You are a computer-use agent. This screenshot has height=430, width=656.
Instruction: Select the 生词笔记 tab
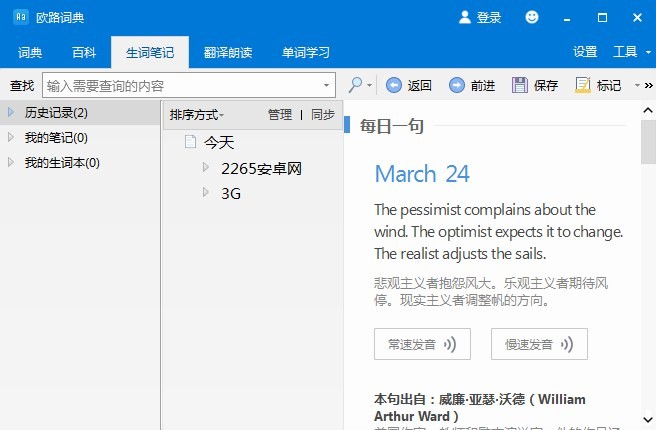150,53
